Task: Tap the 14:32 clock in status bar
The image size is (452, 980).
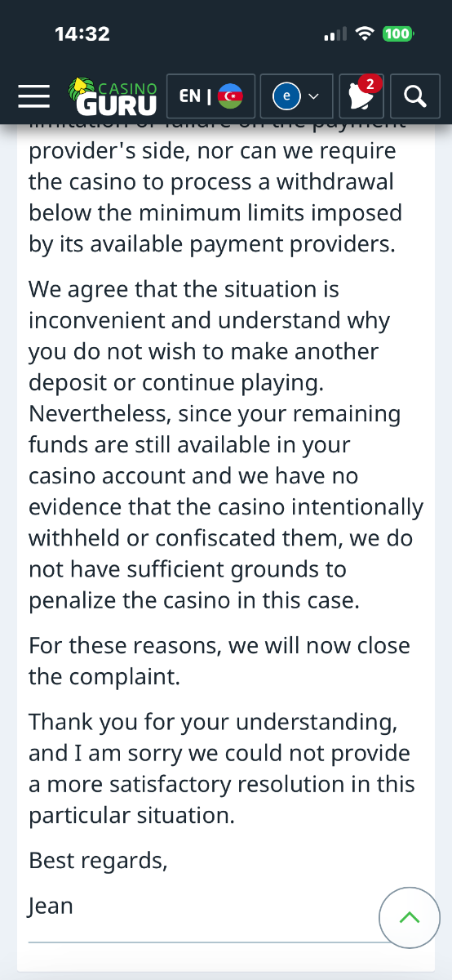Action: point(82,33)
